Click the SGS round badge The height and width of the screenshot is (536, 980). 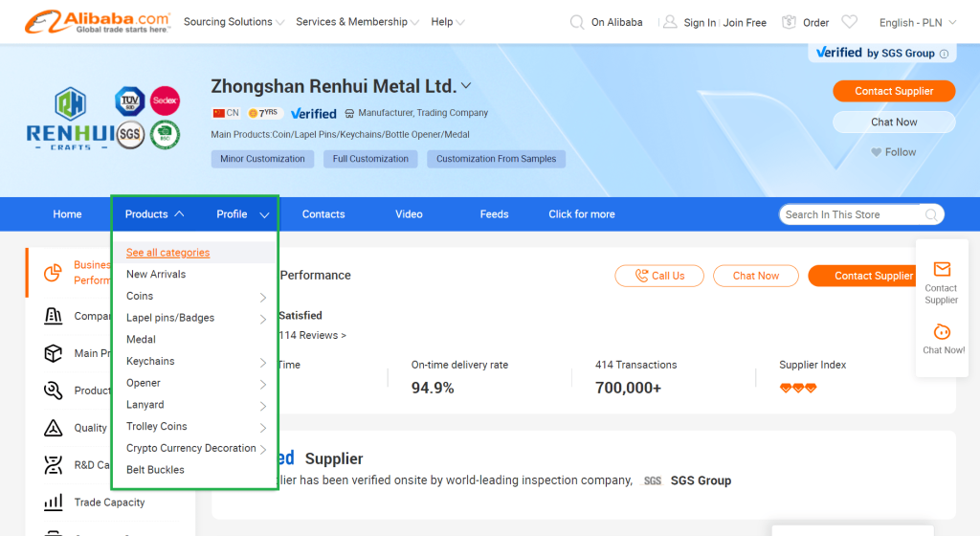point(130,134)
